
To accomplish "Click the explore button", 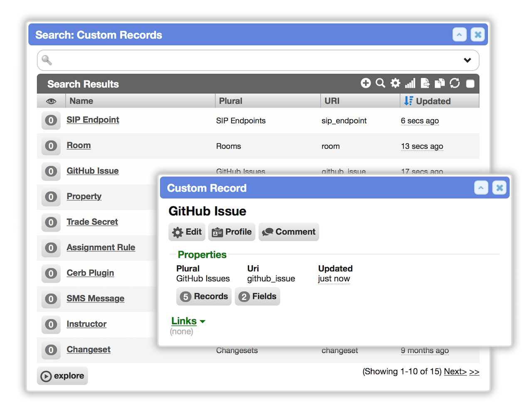I will point(62,376).
